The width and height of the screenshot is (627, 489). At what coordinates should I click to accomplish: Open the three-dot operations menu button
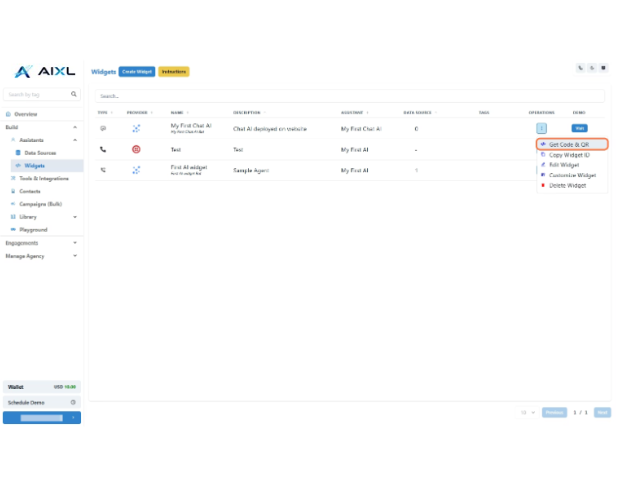point(541,128)
